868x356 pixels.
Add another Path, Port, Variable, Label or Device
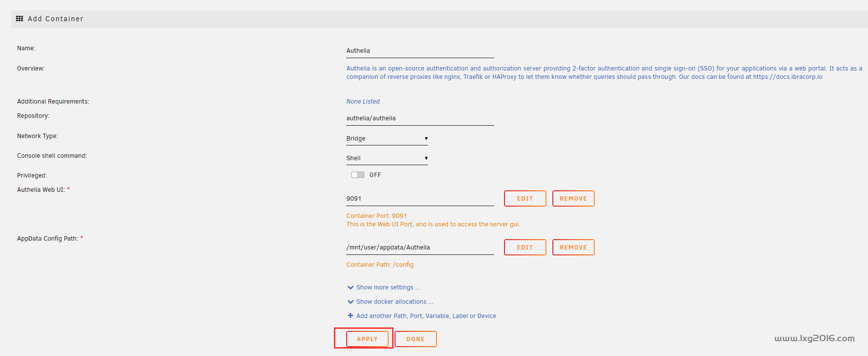point(426,316)
